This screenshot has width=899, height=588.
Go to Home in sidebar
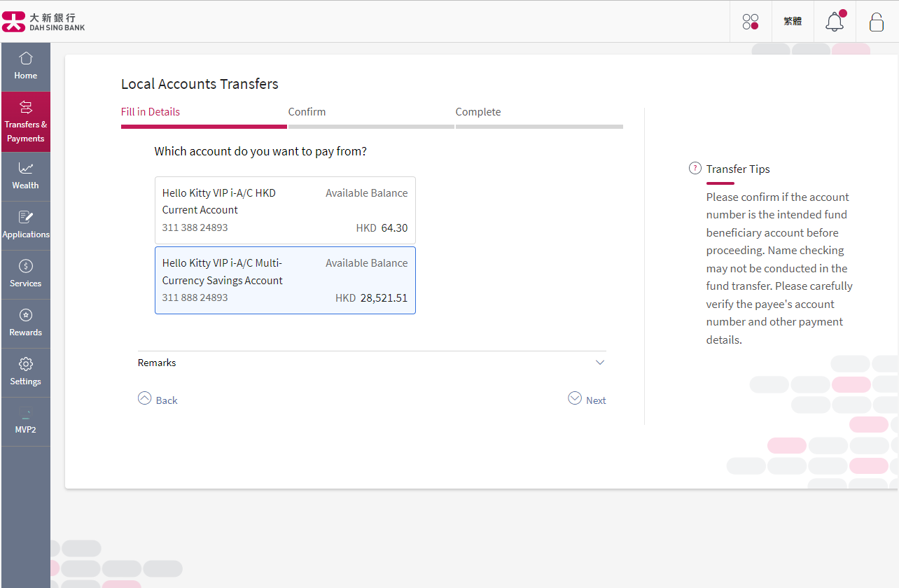coord(26,66)
